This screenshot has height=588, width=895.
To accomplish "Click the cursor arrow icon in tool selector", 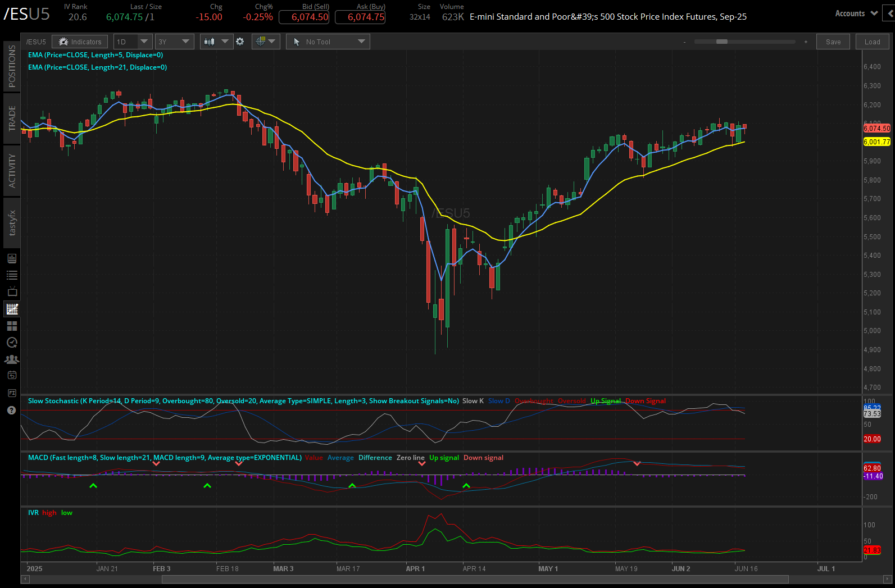I will (297, 42).
